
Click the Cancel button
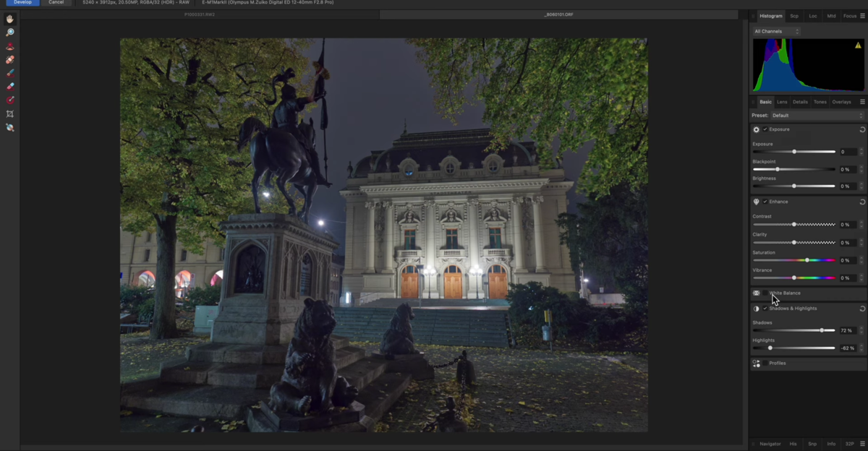point(56,3)
